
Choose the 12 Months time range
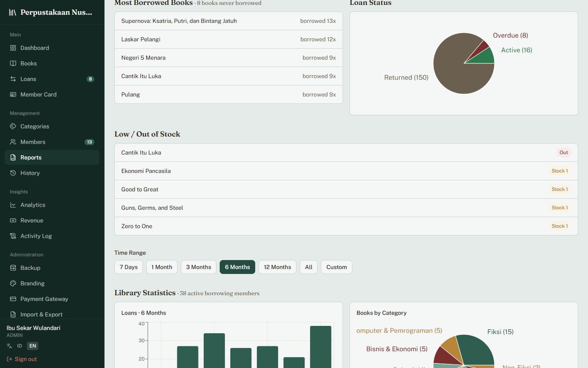coord(277,267)
